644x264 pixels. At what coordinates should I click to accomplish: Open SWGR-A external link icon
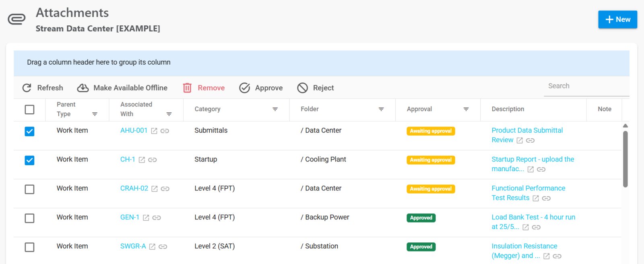[152, 247]
